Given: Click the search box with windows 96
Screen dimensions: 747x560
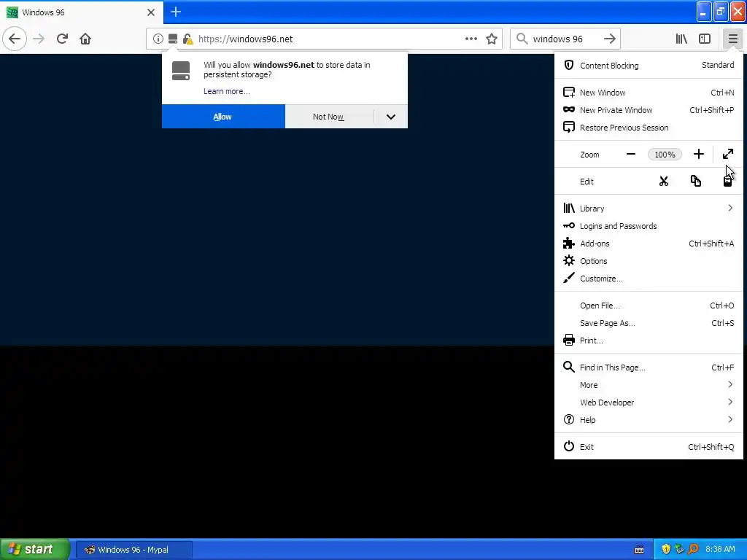Looking at the screenshot, I should (565, 39).
